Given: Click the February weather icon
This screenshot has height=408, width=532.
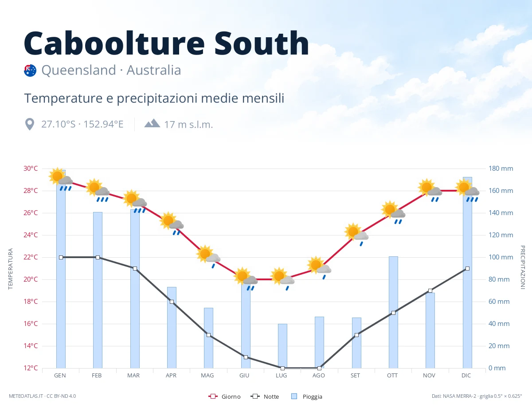Looking at the screenshot, I should point(98,190).
